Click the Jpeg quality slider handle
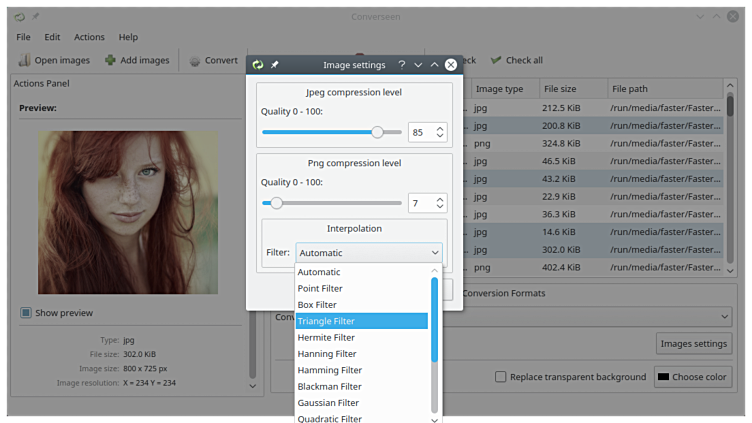 tap(377, 132)
